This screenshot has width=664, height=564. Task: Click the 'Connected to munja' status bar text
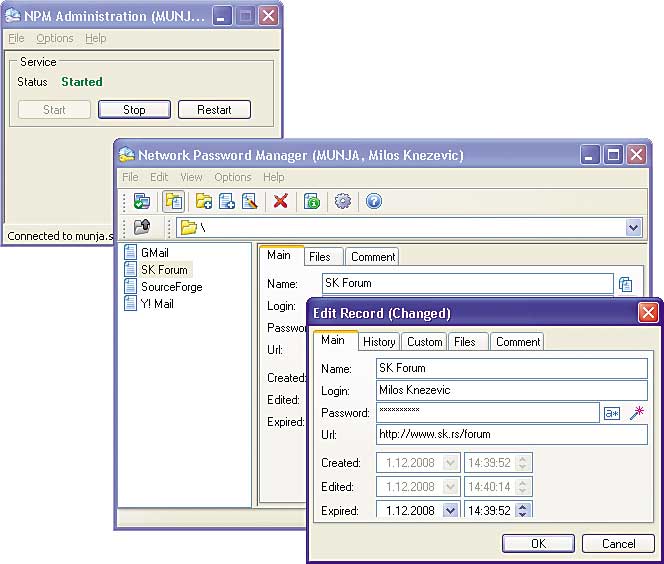pyautogui.click(x=60, y=236)
